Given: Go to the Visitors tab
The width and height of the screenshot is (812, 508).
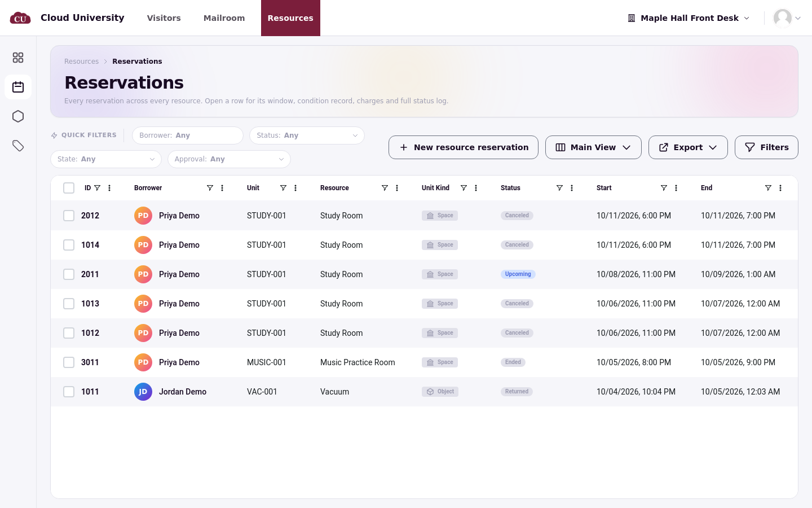Looking at the screenshot, I should (x=164, y=18).
